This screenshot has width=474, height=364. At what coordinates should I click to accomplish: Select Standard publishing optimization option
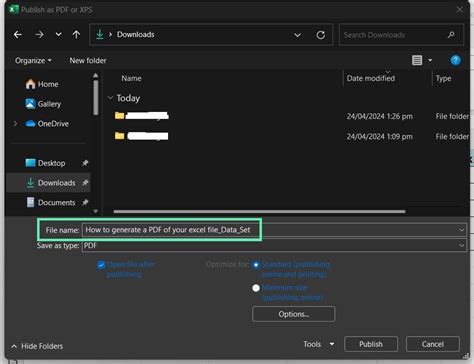click(256, 265)
